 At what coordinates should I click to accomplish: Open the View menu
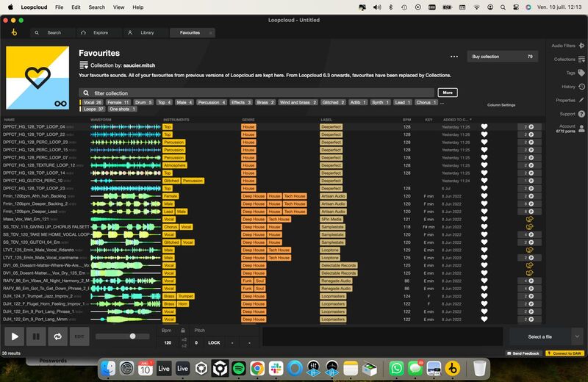118,7
